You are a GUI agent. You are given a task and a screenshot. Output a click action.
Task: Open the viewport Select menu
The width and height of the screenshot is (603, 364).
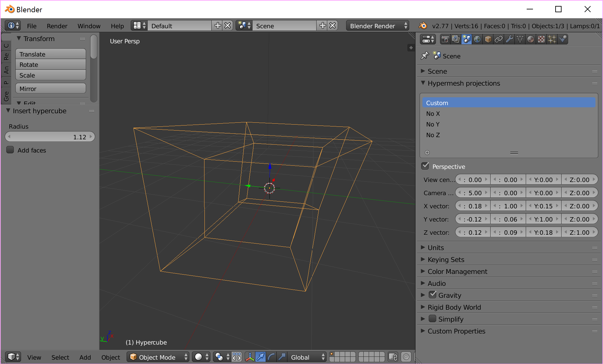coord(60,357)
